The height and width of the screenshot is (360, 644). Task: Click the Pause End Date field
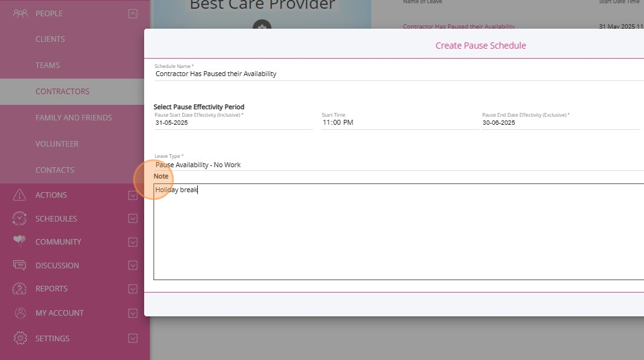click(560, 123)
